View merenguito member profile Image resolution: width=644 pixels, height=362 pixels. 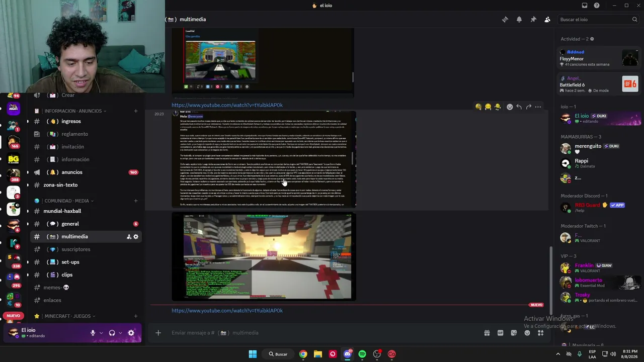[600, 148]
